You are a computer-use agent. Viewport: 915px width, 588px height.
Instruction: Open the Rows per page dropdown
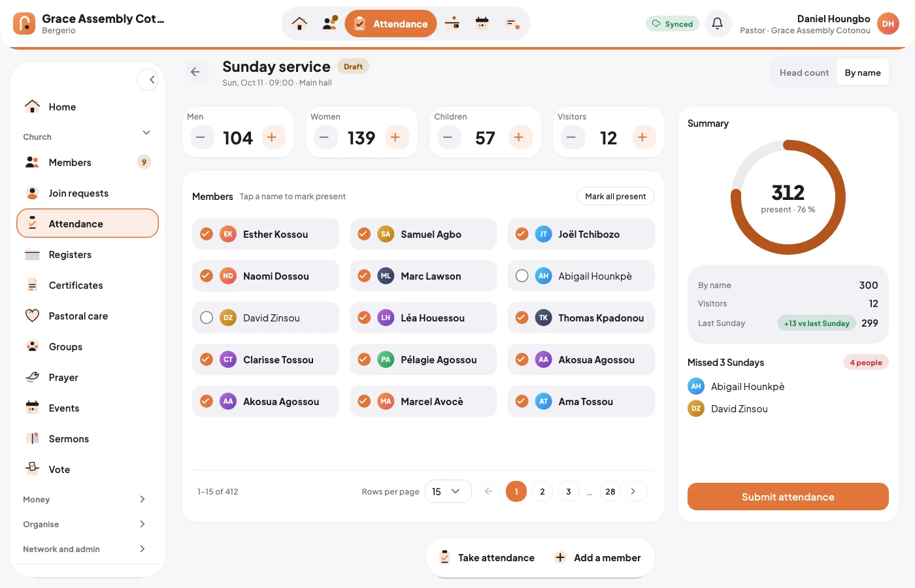coord(448,491)
